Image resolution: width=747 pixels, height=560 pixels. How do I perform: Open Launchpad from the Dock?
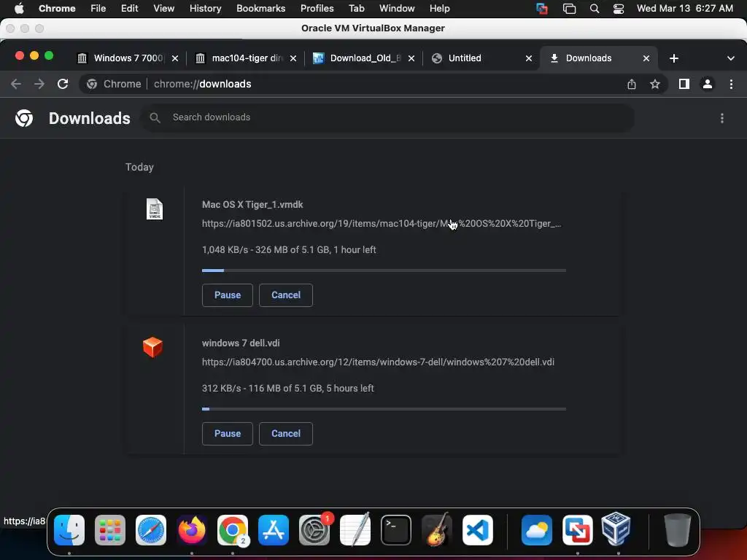(x=110, y=530)
